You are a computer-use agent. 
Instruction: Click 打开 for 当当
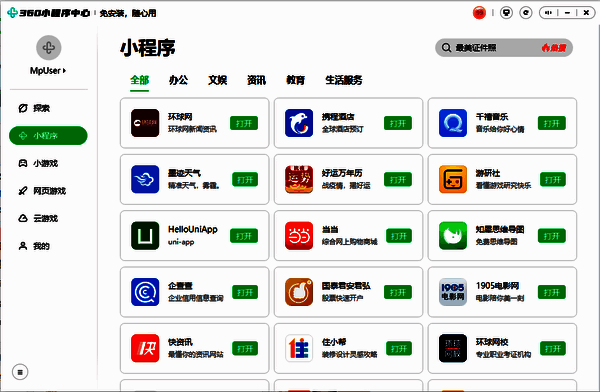399,235
